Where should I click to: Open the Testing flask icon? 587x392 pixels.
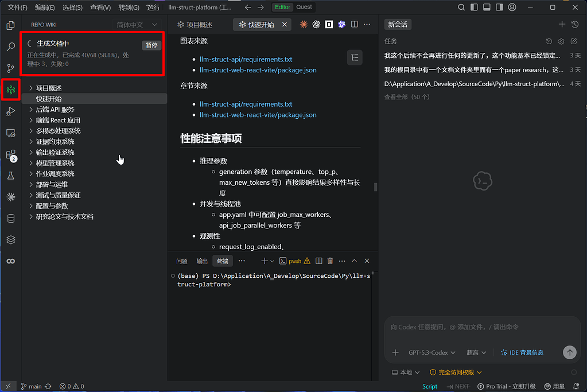tap(10, 176)
